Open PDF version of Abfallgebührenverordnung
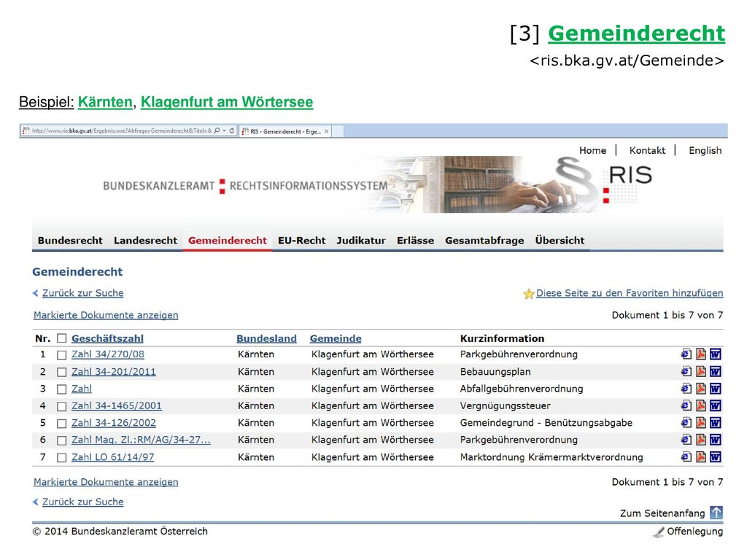Screen dimensions: 747x560 701,389
